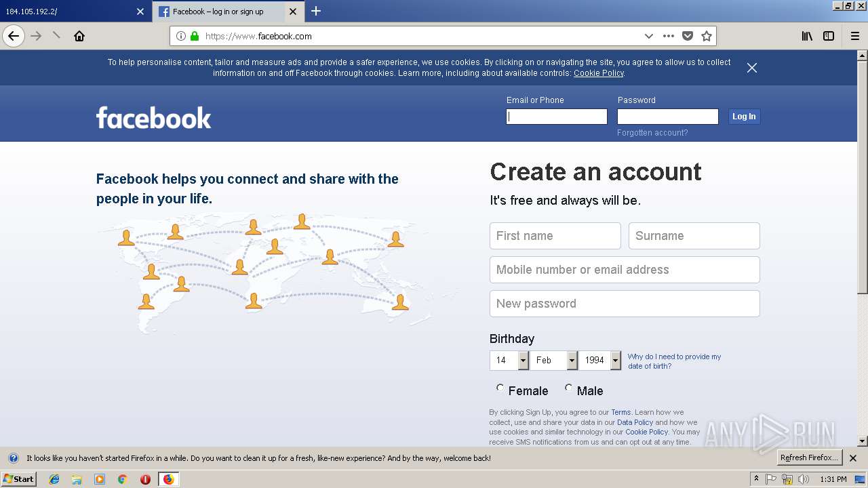
Task: Click the green padlock security icon
Action: pyautogui.click(x=195, y=36)
